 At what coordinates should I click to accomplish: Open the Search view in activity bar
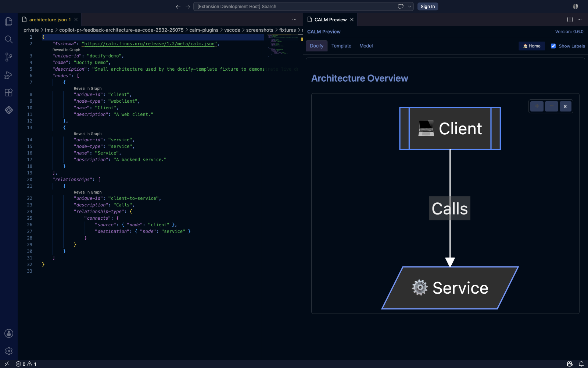(9, 39)
